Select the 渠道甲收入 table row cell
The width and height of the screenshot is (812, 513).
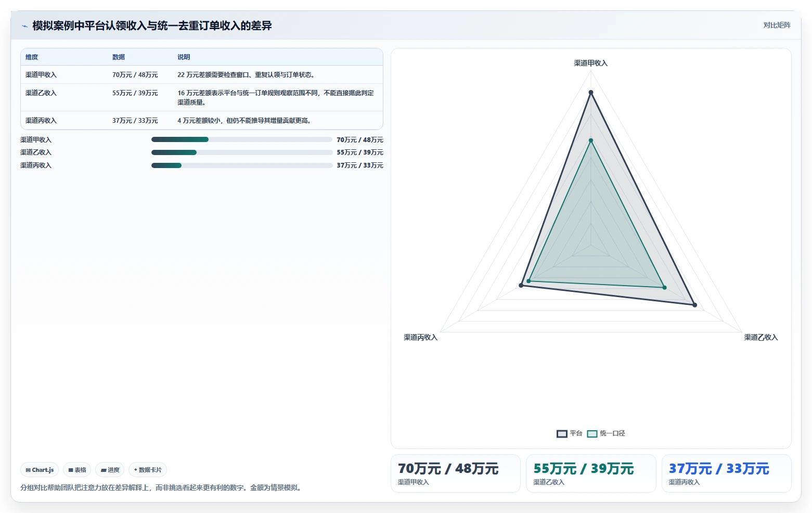tap(41, 75)
